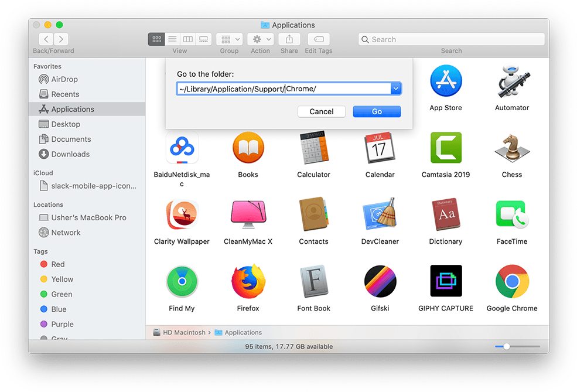The width and height of the screenshot is (577, 392).
Task: Switch to icon view mode
Action: tap(156, 39)
